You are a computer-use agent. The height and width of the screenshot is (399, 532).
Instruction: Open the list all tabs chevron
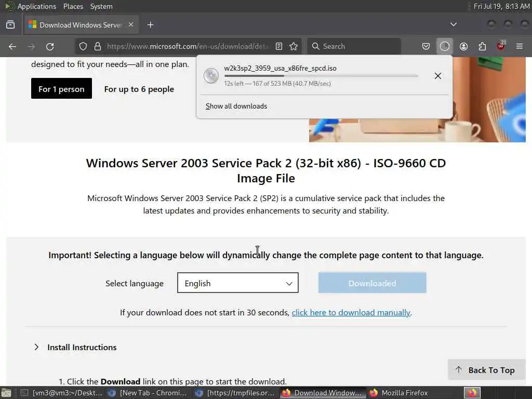pos(453,24)
